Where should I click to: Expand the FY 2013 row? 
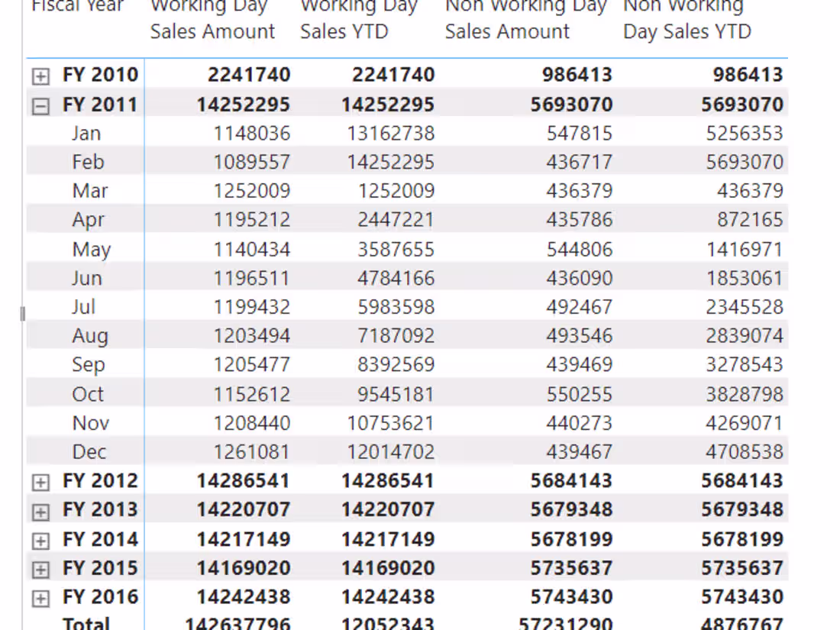point(40,509)
